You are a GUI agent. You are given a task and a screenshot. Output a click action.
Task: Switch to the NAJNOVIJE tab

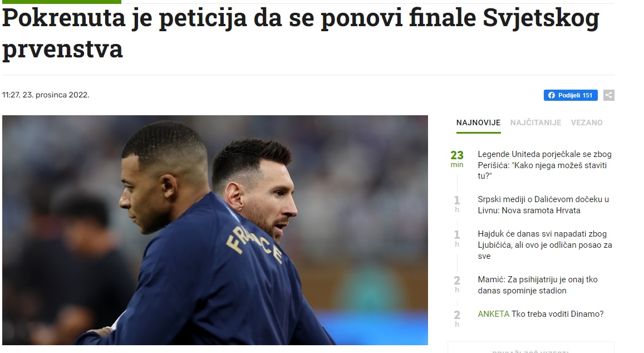(x=479, y=122)
